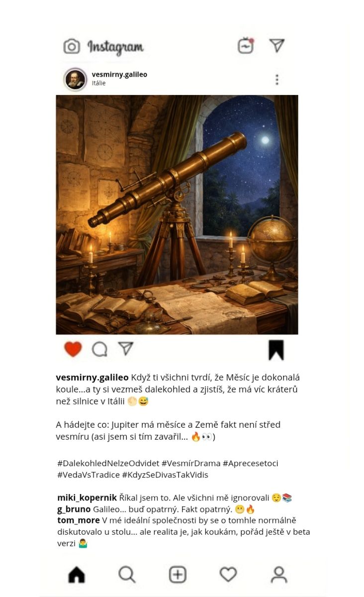Viewport: 364px width, 597px height.
Task: Toggle the red heart like button
Action: click(x=73, y=349)
